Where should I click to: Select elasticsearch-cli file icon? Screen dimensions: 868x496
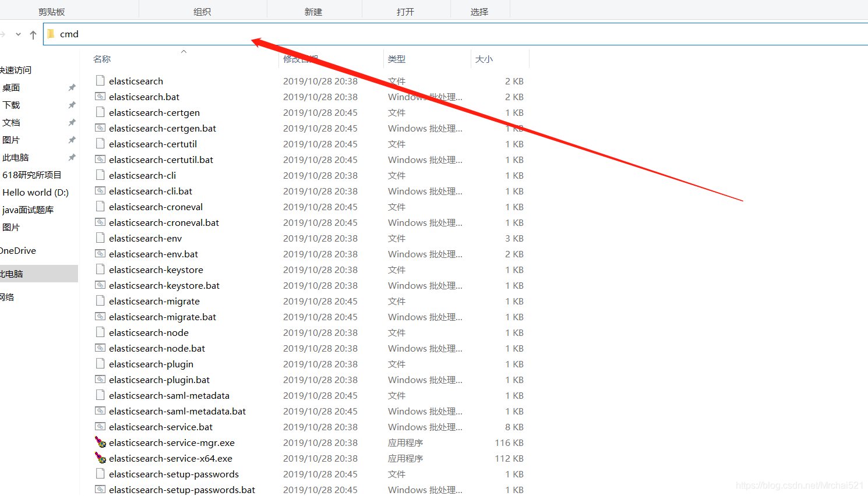[x=100, y=175]
